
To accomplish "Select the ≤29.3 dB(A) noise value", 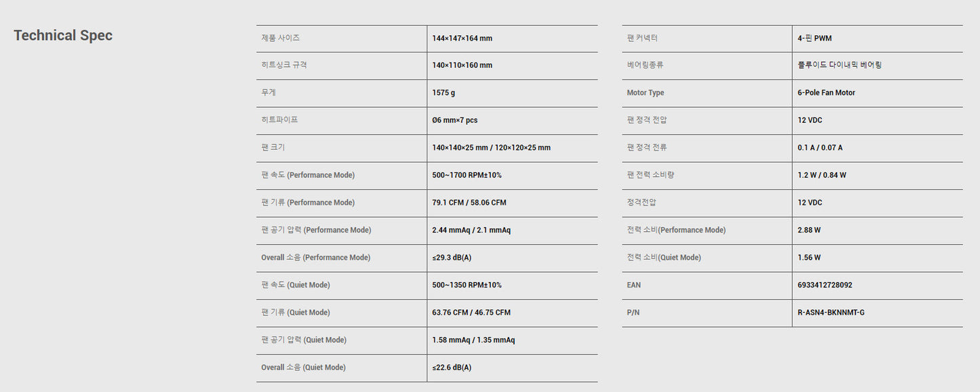I will [451, 258].
